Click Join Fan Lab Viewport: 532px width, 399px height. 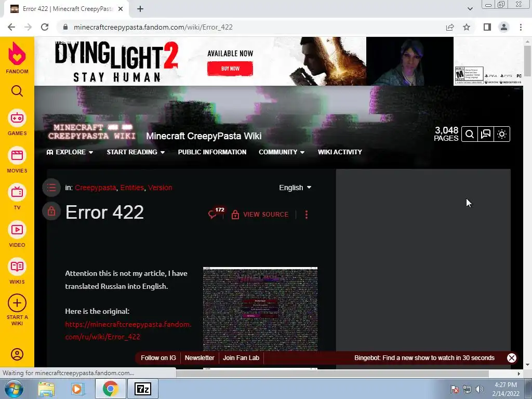point(241,358)
